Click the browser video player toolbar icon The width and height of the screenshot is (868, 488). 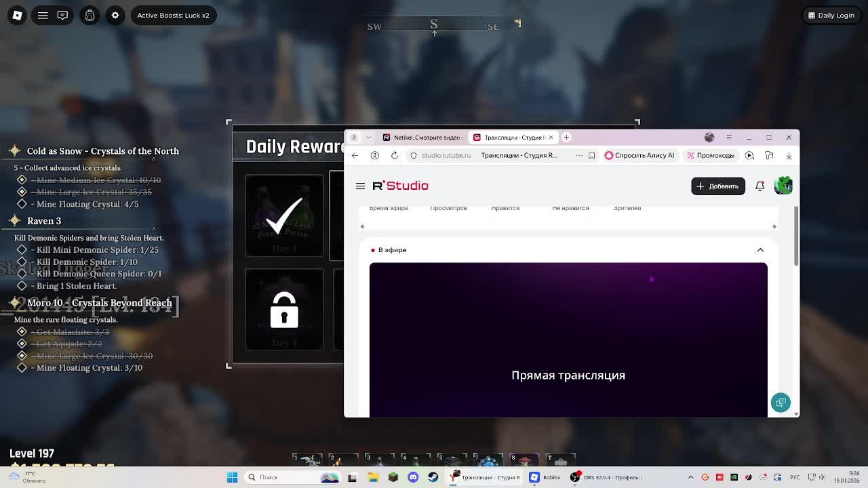pos(749,155)
